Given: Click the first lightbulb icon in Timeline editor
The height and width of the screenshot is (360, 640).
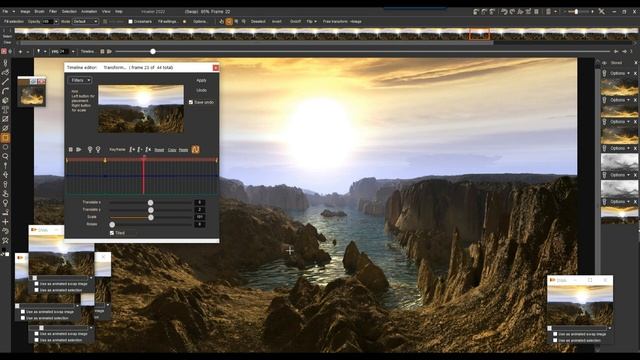Looking at the screenshot, I should click(x=90, y=150).
